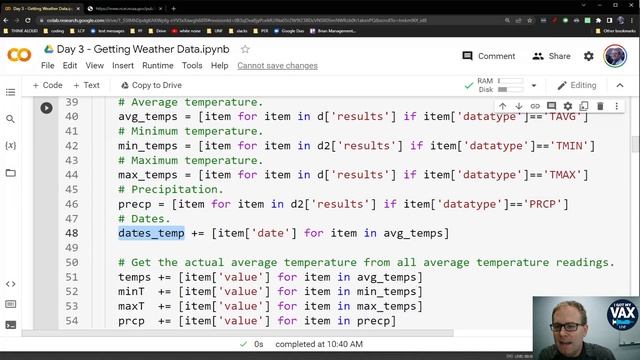Open the browser extensions puzzle icon

598,20
